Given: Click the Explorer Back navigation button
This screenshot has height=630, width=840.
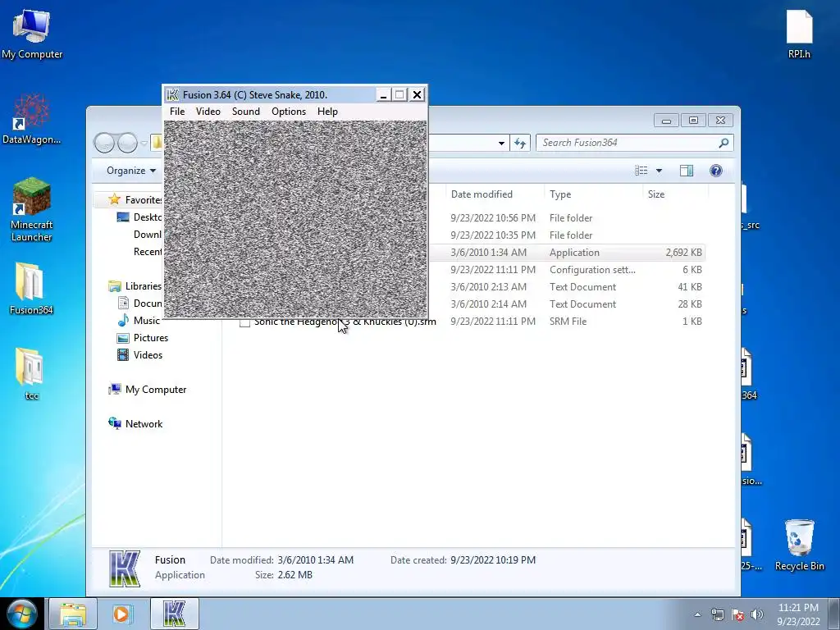Looking at the screenshot, I should [104, 143].
